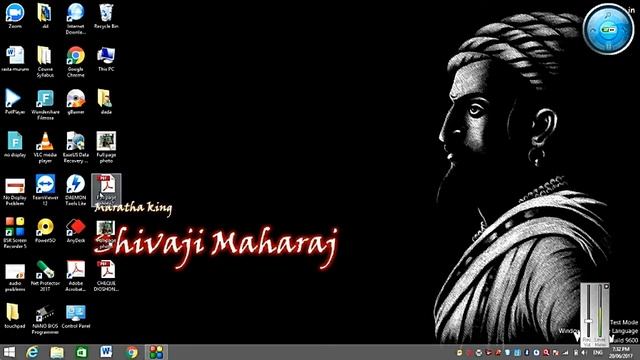Click the Rec Vol slider handle
The image size is (640, 360).
coord(588,322)
